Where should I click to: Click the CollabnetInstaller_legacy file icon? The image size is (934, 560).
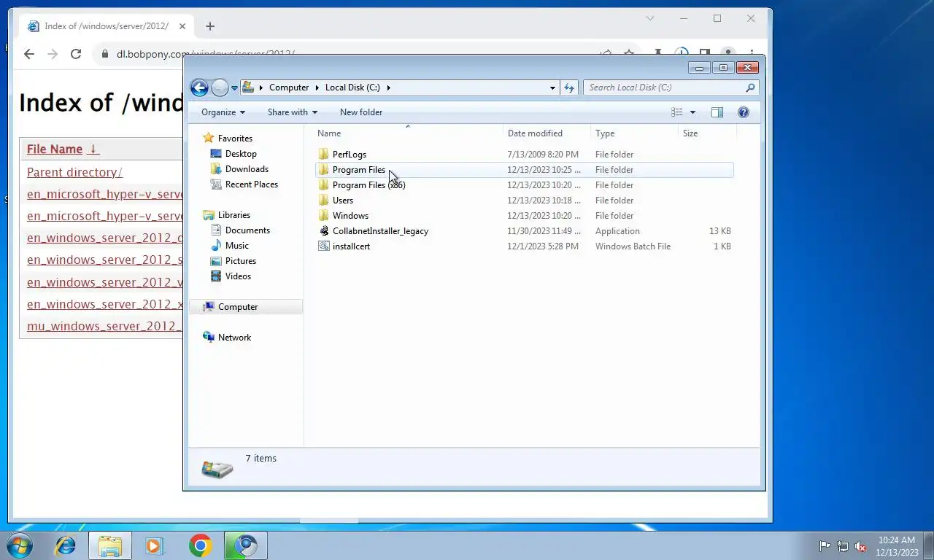tap(324, 231)
